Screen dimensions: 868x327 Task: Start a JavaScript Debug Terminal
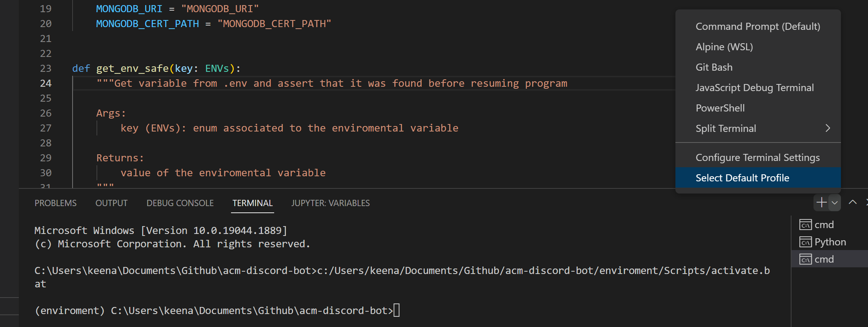coord(754,88)
